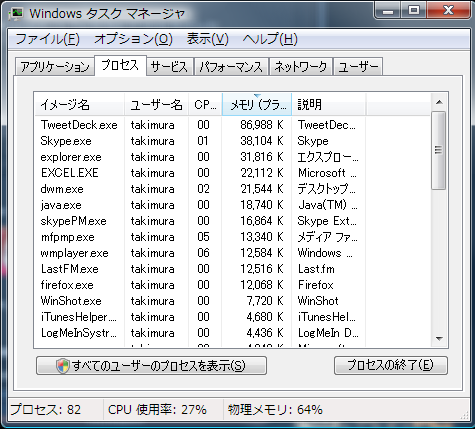Select the java.exe process

(x=232, y=205)
